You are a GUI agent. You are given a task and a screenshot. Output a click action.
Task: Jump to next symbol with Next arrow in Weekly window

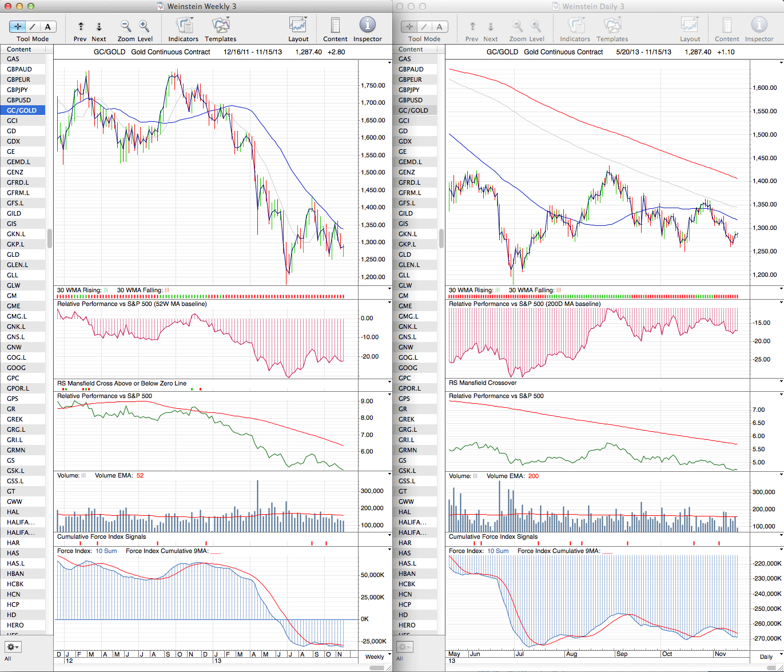point(99,26)
